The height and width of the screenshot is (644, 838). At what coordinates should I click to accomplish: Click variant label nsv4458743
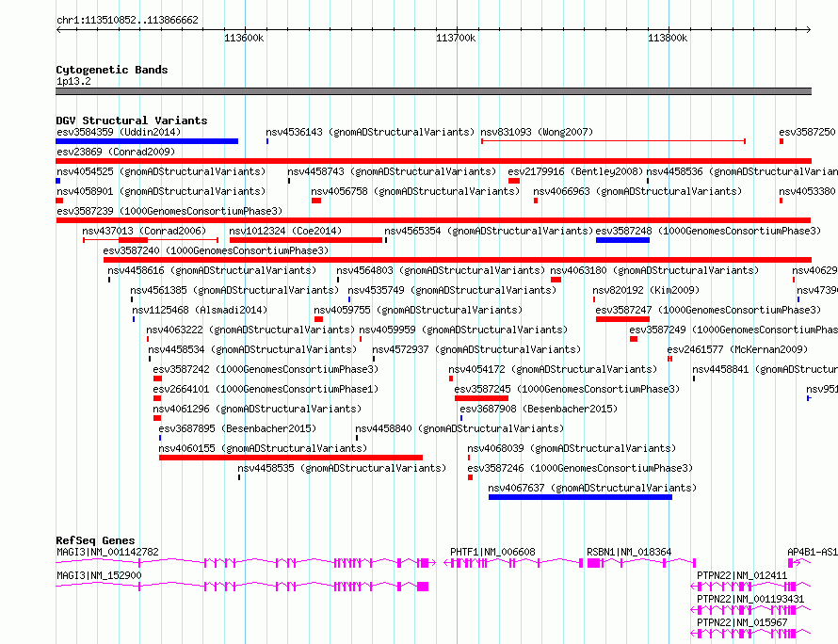pos(392,171)
